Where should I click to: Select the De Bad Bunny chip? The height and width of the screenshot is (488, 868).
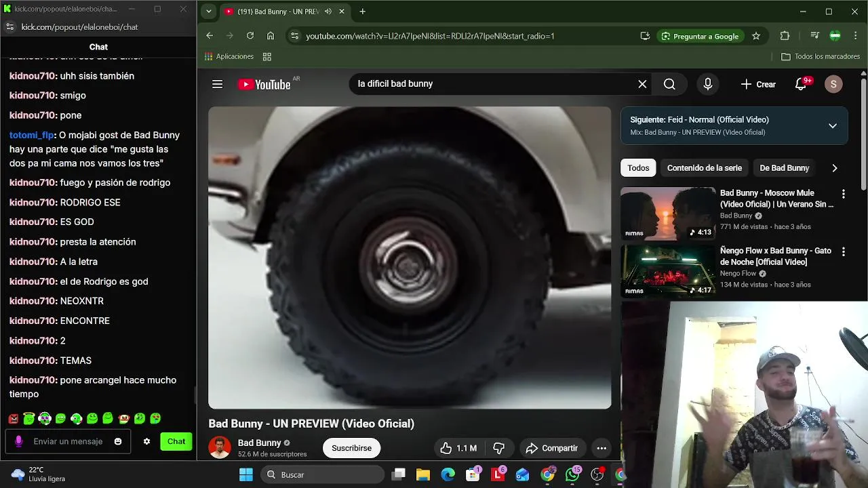point(784,168)
